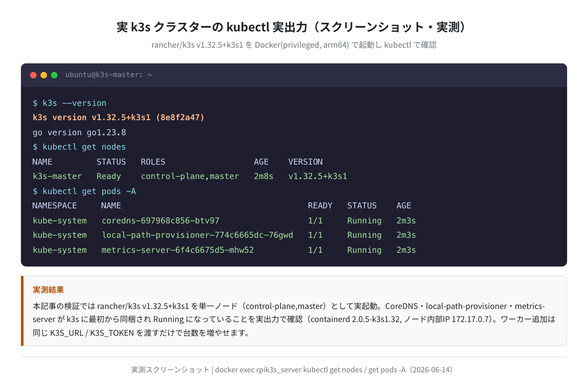Click the 'go version go1.23.8' line
Image resolution: width=588 pixels, height=388 pixels.
pos(79,133)
